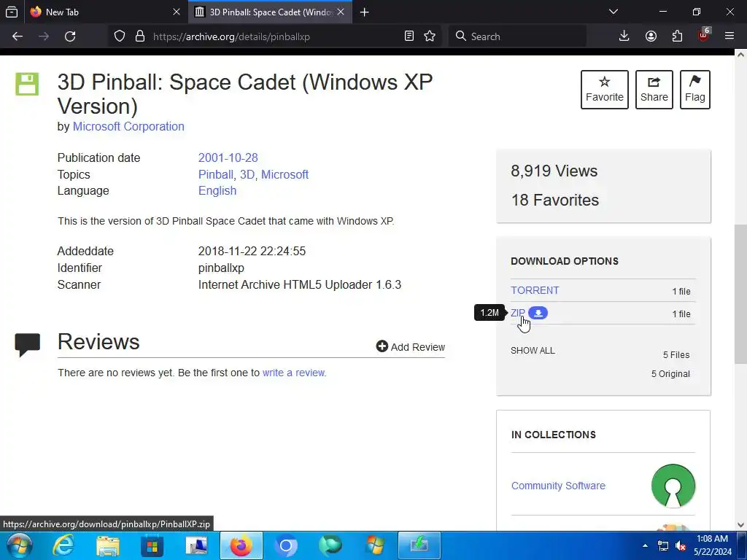Open the Microsoft topic link
This screenshot has width=747, height=560.
(x=285, y=174)
